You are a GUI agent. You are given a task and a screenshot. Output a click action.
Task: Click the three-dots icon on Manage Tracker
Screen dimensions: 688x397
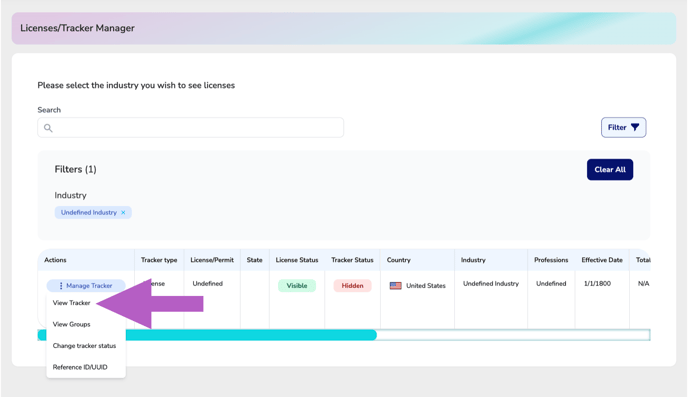61,286
